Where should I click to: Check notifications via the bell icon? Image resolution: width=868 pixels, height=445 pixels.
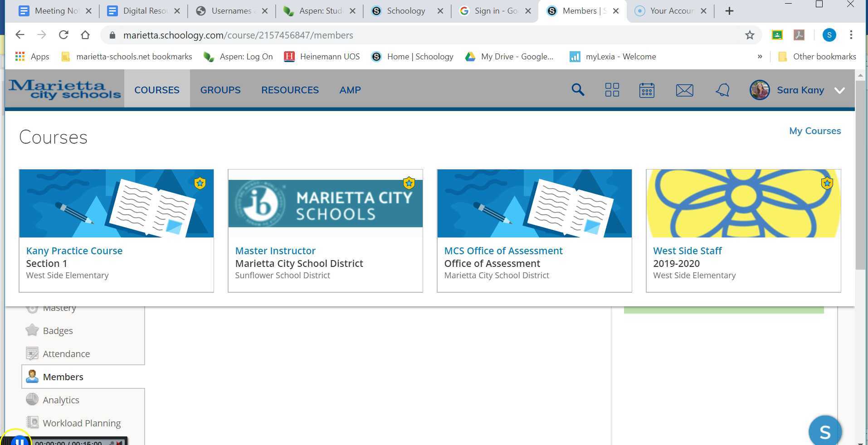click(722, 90)
